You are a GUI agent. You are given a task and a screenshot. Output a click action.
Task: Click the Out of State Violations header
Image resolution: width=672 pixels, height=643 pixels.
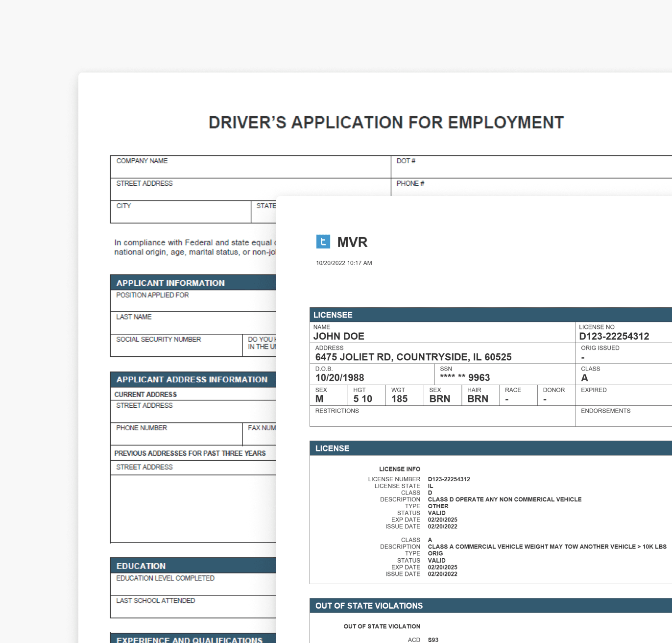pos(491,606)
